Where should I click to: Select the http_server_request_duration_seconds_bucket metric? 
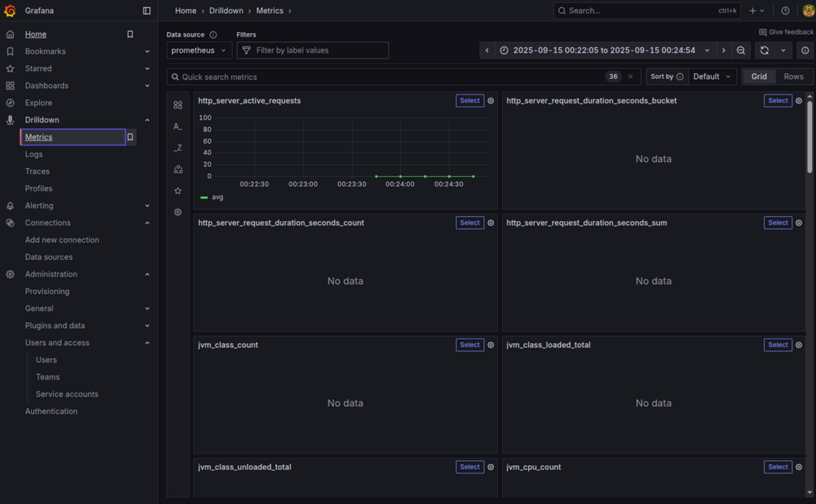[778, 100]
